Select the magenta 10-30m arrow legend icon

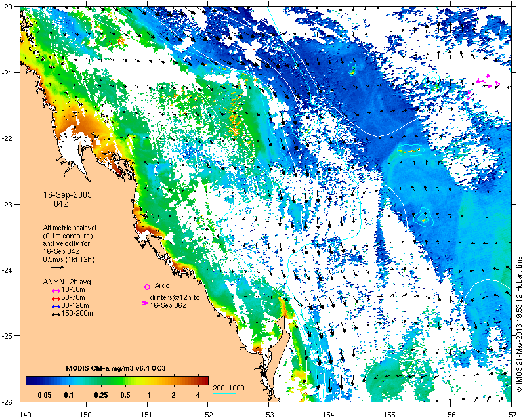56,291
